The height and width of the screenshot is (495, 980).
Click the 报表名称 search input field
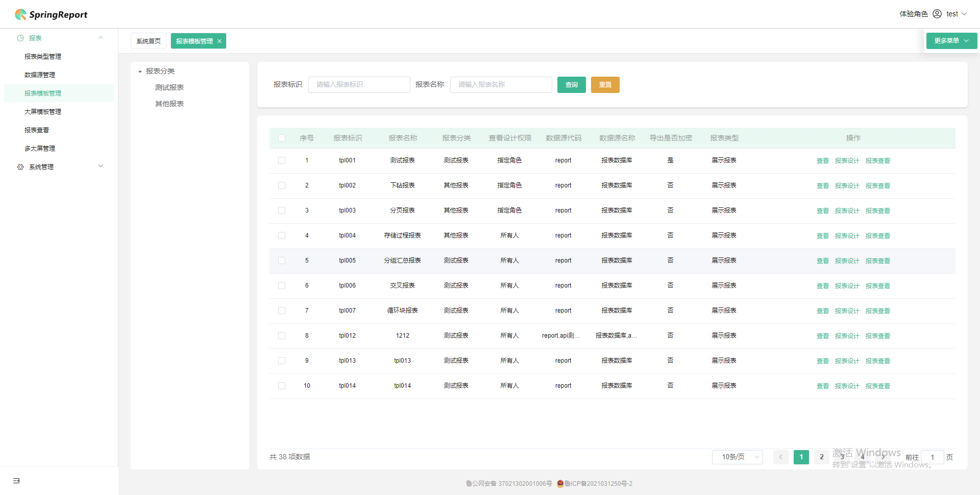501,85
